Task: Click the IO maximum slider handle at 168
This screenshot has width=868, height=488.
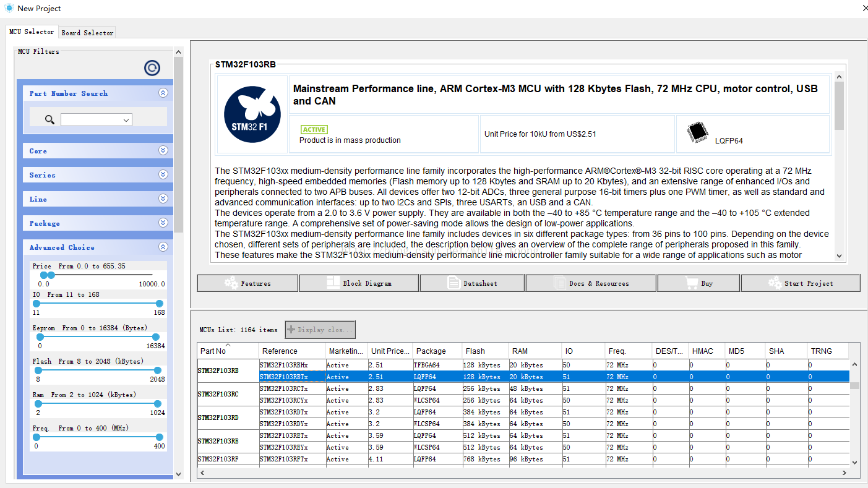Action: click(x=159, y=304)
